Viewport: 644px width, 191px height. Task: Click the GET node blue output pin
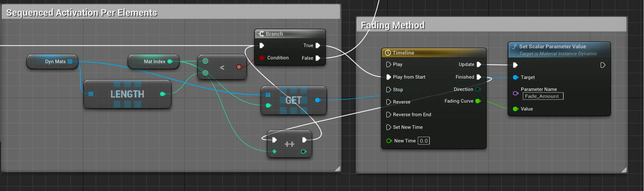[x=318, y=100]
